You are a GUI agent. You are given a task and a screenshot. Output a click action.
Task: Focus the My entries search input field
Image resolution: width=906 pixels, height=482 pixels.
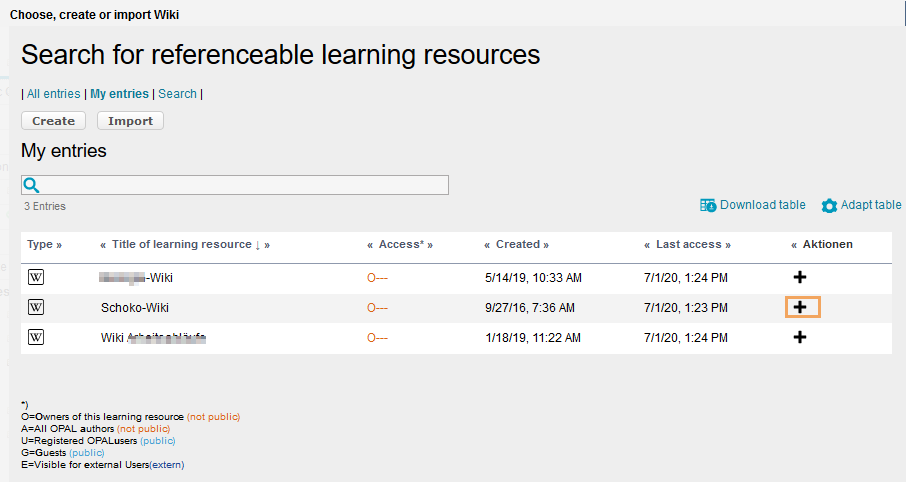coord(240,185)
